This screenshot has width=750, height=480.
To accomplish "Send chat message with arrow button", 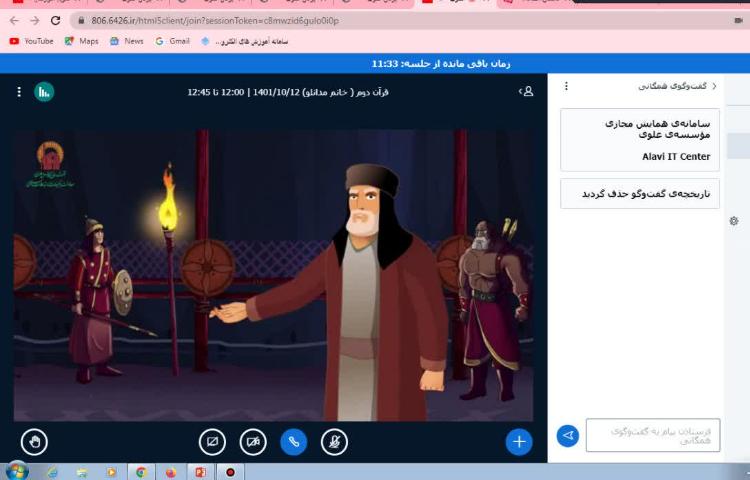I will point(568,436).
